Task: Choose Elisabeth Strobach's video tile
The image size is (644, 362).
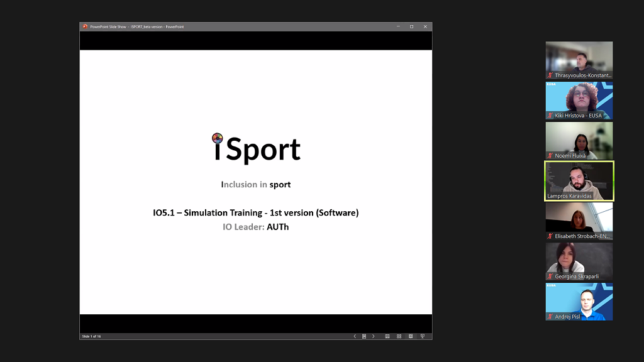Action: pyautogui.click(x=579, y=221)
